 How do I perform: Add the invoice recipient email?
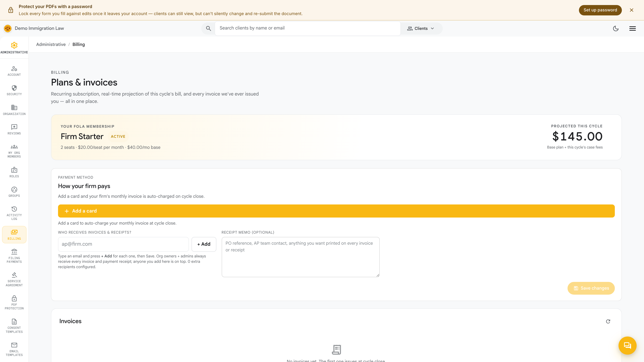[x=204, y=244]
